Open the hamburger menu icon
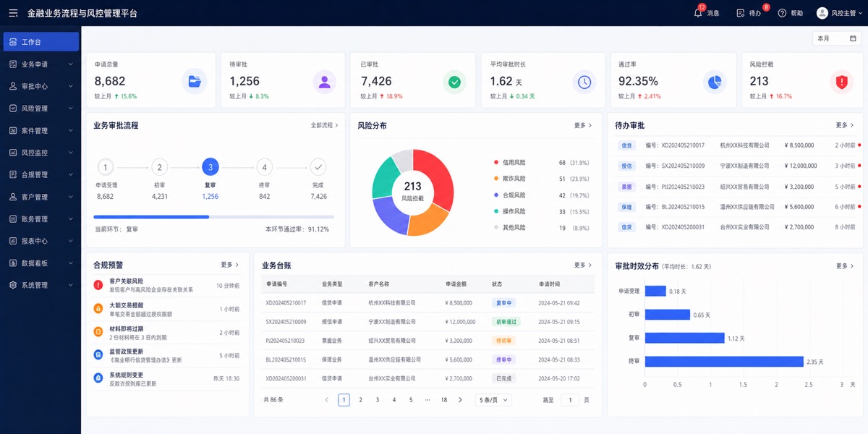Screen dimensions: 868x434 (13, 13)
